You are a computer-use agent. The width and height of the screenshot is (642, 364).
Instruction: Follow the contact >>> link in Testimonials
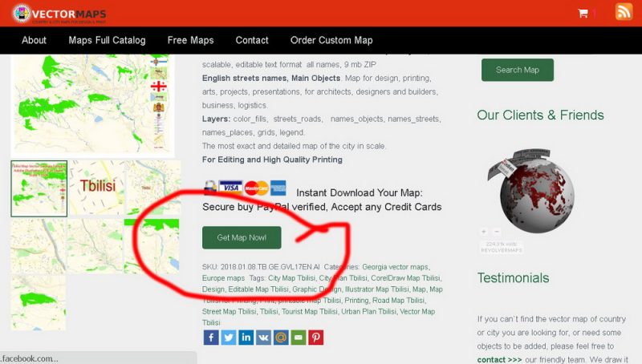click(499, 359)
